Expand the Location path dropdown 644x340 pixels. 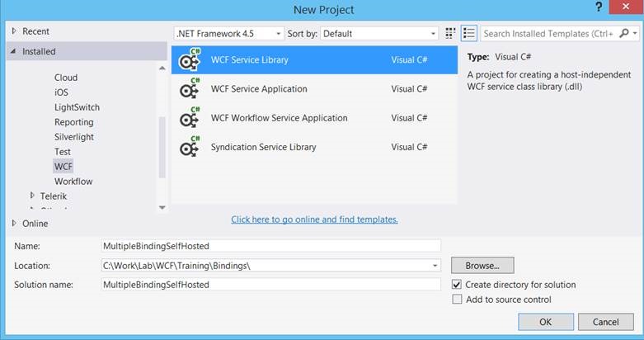coord(435,266)
